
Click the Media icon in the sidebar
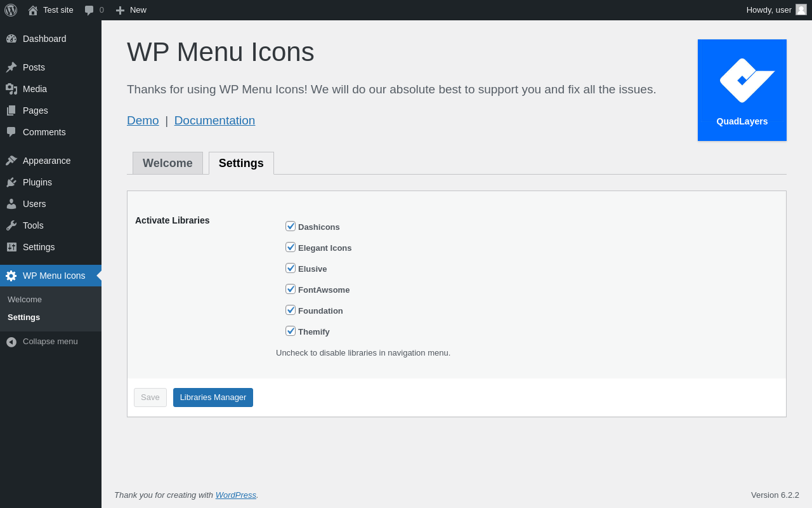11,89
